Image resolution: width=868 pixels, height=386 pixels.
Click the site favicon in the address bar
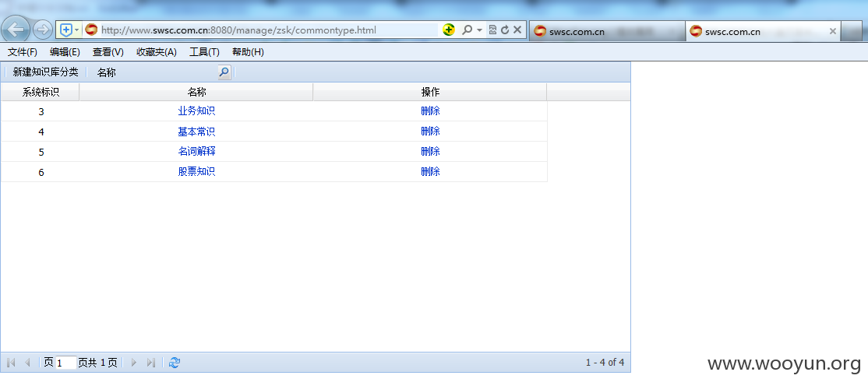coord(91,30)
